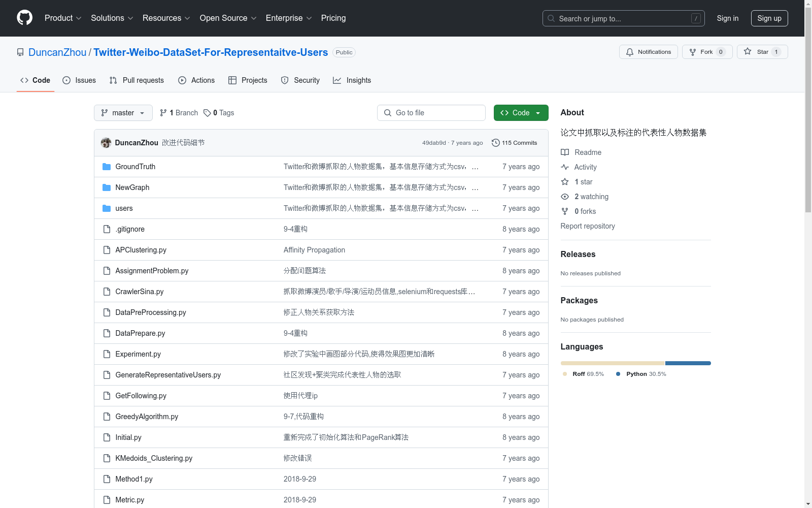Expand the Enterprise menu

point(289,18)
